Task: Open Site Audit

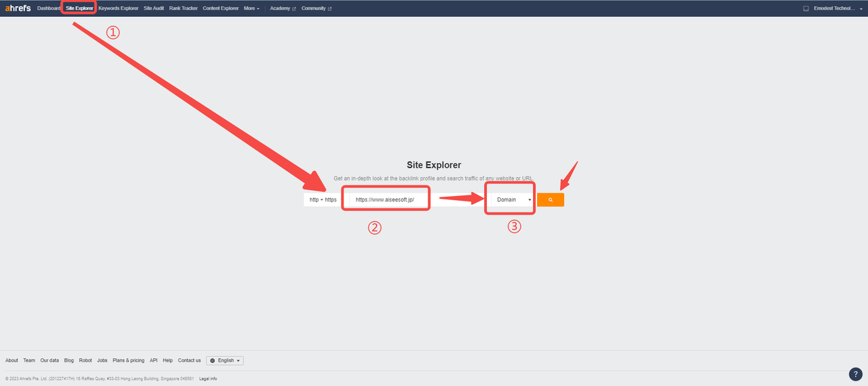Action: [154, 8]
